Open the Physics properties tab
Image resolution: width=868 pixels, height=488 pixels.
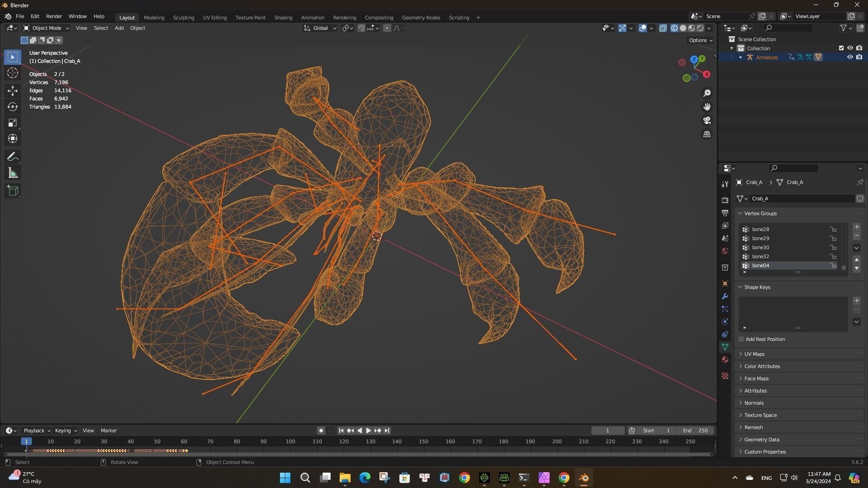(x=725, y=322)
